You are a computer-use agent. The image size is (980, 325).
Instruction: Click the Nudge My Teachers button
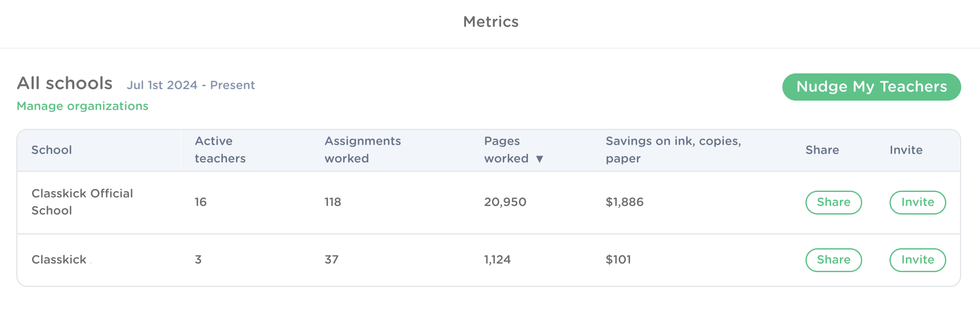871,87
